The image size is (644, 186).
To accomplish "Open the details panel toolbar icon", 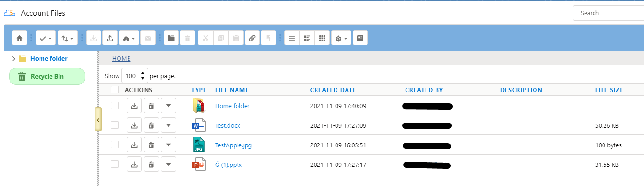I will point(360,38).
